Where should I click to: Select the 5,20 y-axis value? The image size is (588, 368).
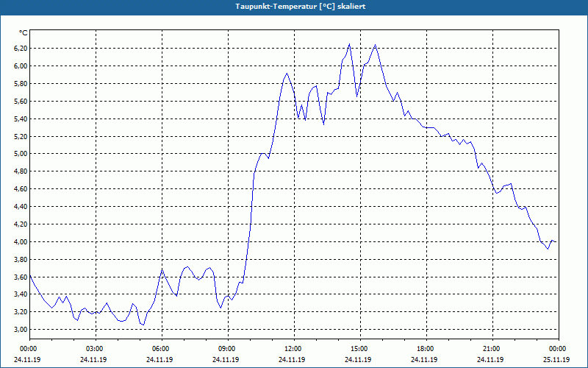tap(21, 137)
